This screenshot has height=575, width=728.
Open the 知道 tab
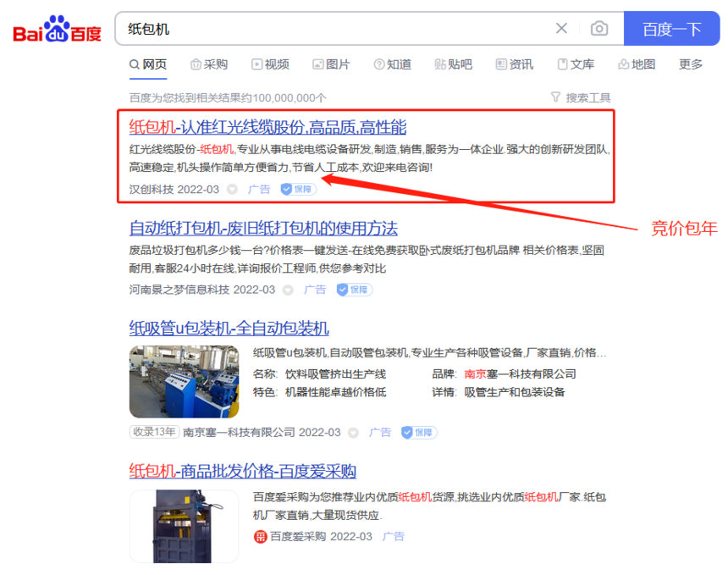[x=392, y=64]
